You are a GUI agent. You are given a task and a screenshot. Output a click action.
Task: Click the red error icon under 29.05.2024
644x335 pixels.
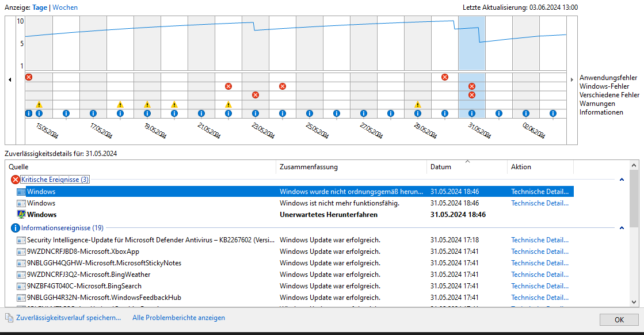point(445,77)
